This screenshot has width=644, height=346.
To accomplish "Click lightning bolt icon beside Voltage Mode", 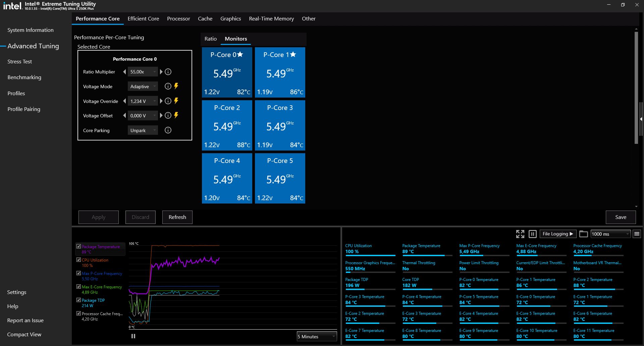I will 176,86.
